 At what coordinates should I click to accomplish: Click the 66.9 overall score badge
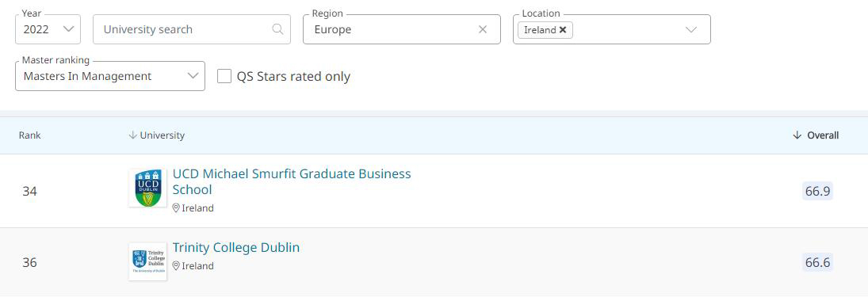(x=817, y=191)
